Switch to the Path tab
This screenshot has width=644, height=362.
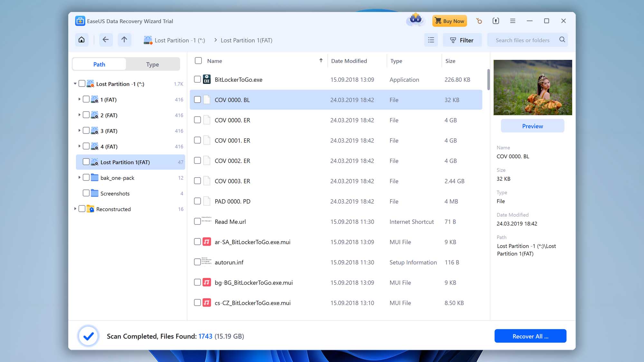click(x=99, y=64)
